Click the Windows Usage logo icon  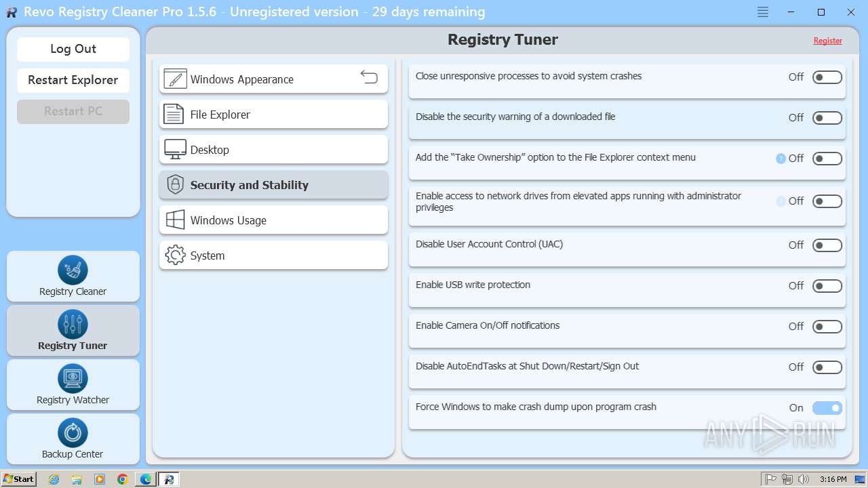pyautogui.click(x=175, y=220)
